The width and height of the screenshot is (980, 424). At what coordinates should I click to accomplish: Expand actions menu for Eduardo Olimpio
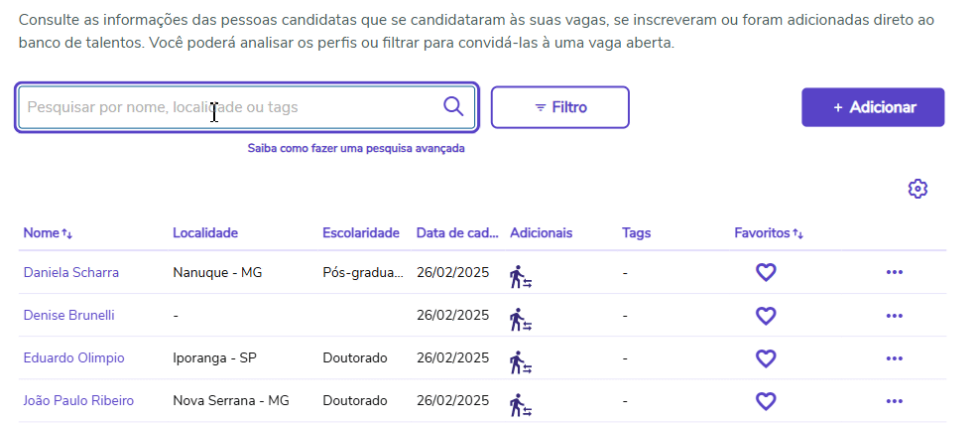[894, 357]
